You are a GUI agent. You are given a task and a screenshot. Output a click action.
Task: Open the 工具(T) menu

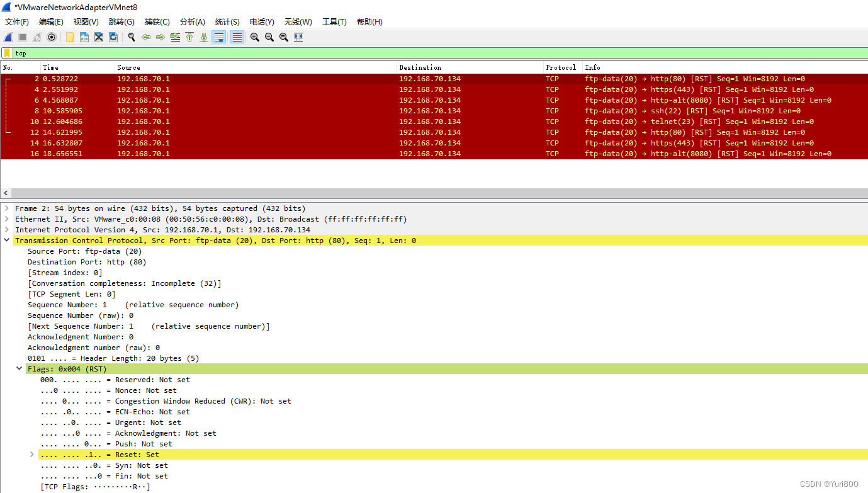[x=334, y=22]
